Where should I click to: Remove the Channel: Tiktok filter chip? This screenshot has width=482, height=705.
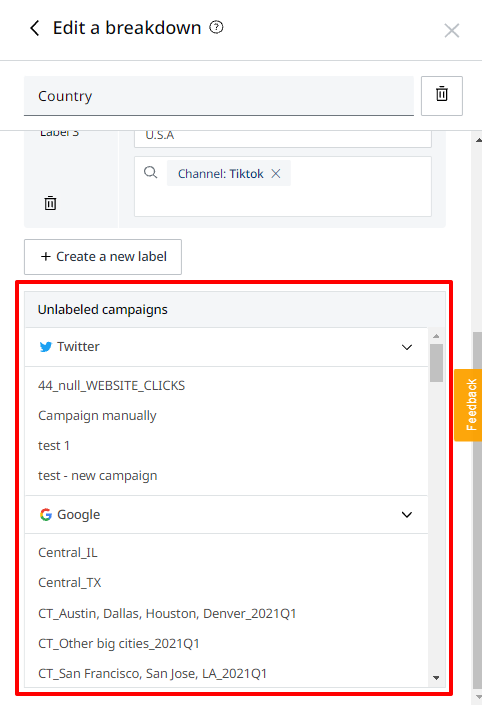[276, 174]
